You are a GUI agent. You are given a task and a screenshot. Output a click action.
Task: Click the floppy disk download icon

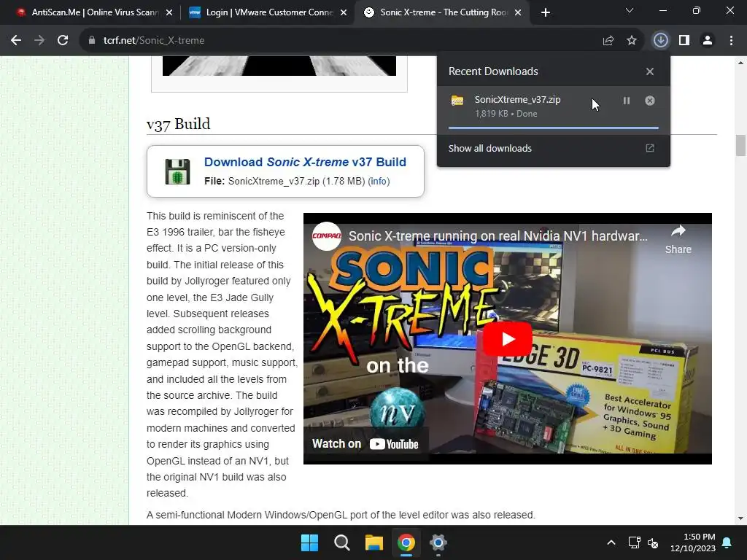click(177, 171)
